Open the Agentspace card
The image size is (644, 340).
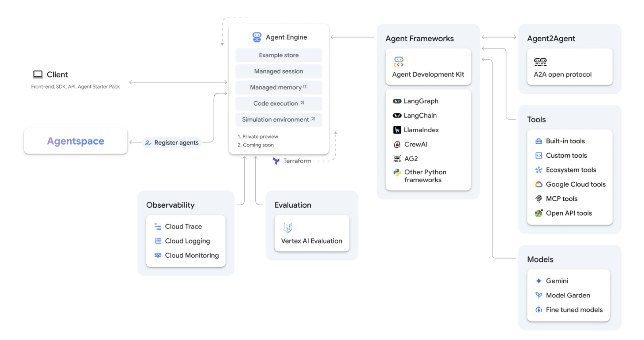coord(76,141)
